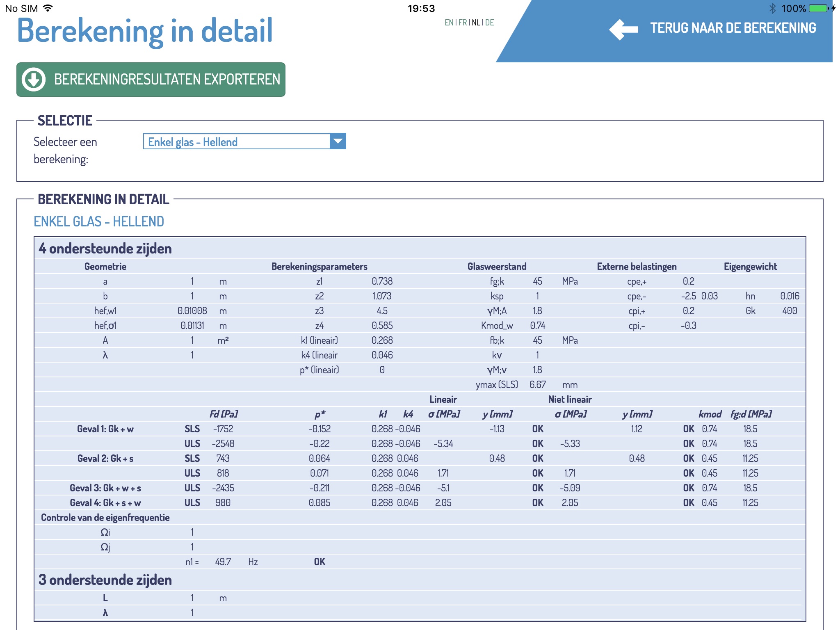Select the p* value -0.152
The width and height of the screenshot is (840, 630).
click(320, 429)
